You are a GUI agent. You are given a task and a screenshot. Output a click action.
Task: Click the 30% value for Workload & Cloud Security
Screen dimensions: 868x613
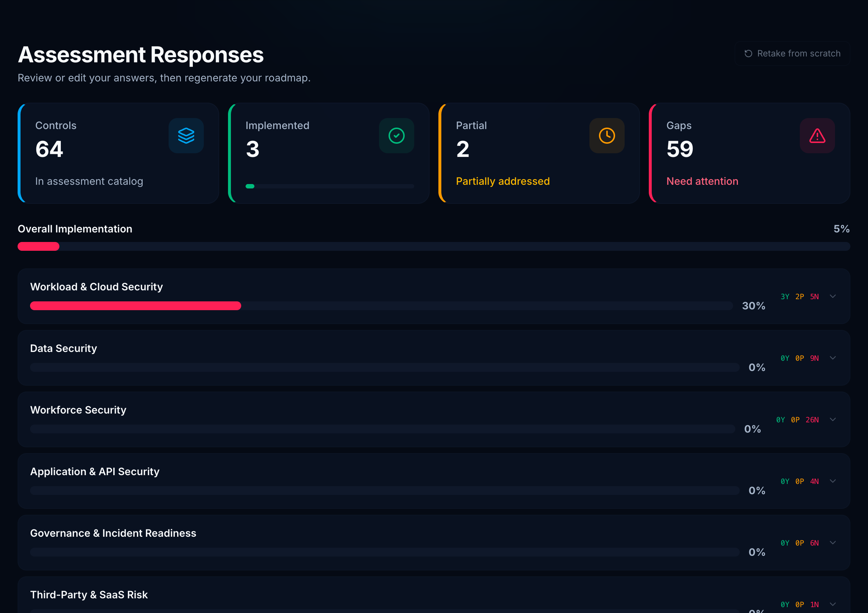[x=753, y=305]
